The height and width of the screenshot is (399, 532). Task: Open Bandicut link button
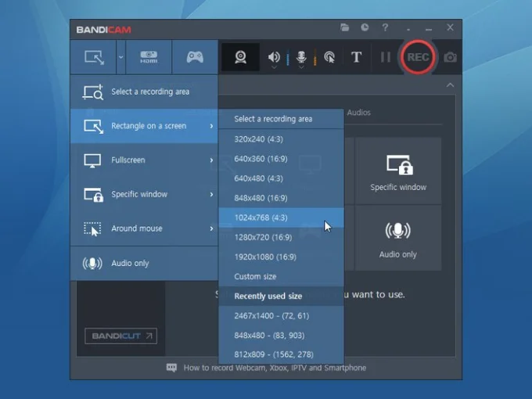point(120,336)
